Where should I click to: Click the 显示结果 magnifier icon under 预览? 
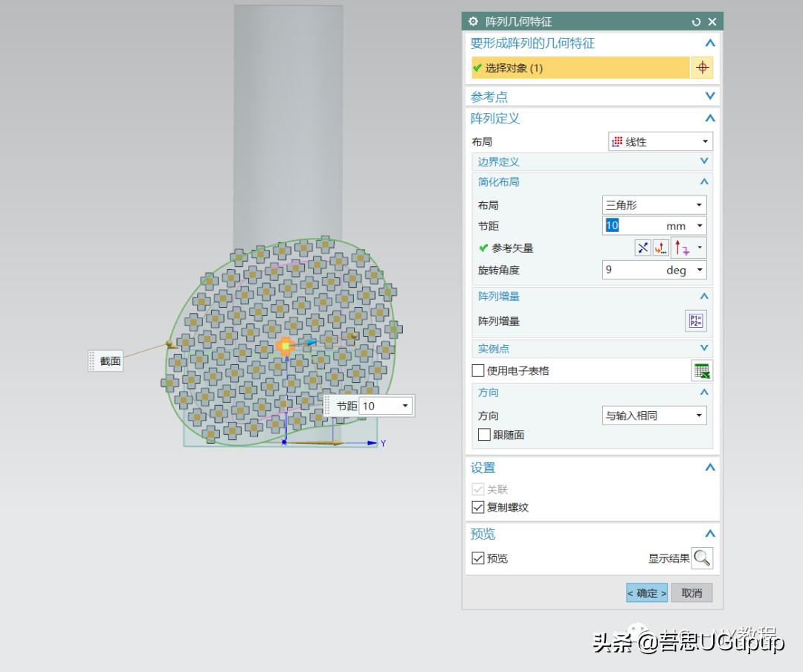(700, 558)
